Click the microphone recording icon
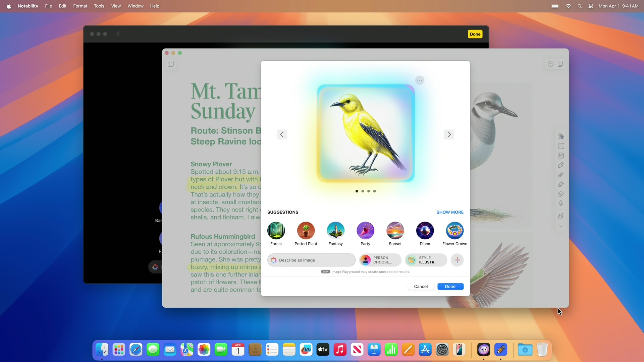 560,203
